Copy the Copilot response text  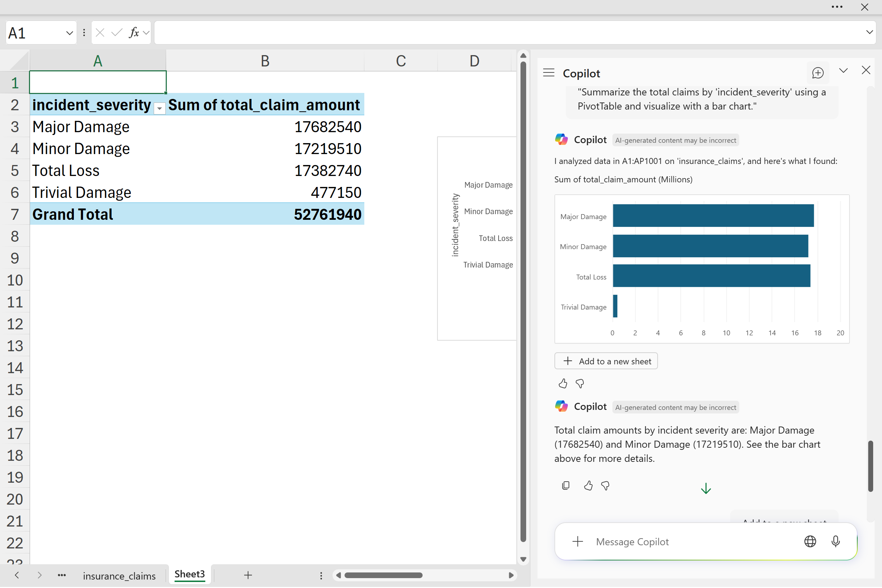[566, 486]
